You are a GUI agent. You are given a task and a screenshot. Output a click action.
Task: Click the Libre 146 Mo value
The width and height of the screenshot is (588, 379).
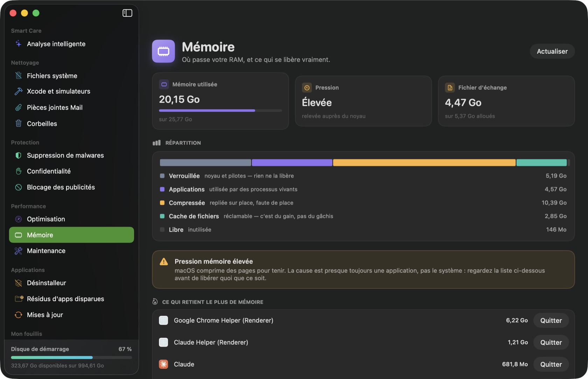556,230
